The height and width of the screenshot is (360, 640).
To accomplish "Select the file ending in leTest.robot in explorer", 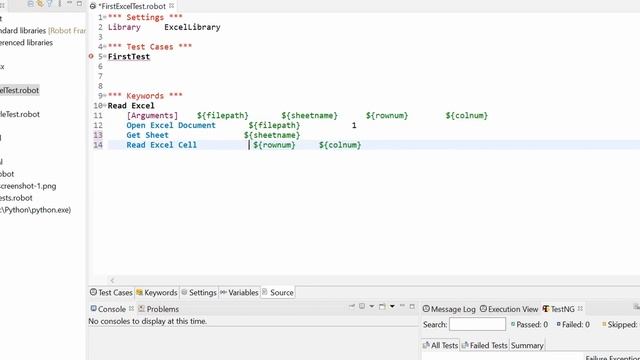I will coord(20,114).
